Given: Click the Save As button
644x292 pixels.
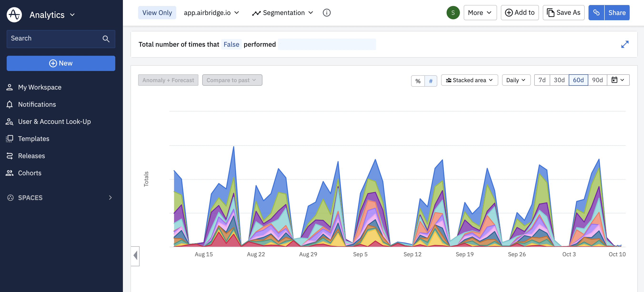Looking at the screenshot, I should [563, 13].
